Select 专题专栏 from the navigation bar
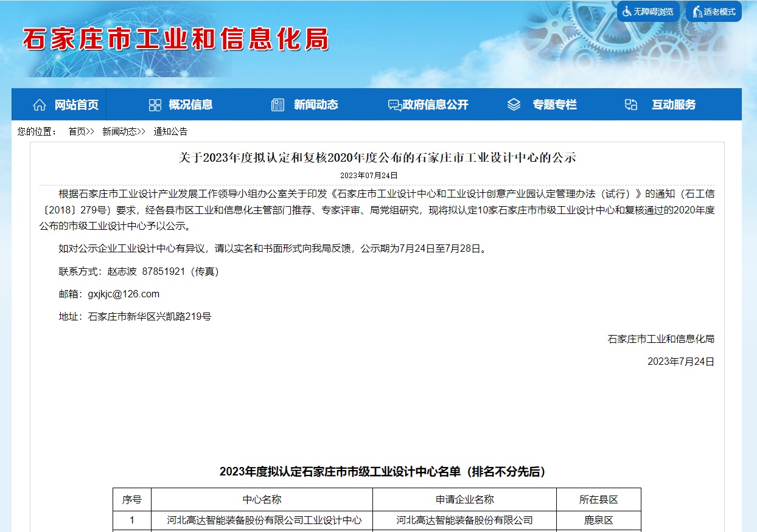757x532 pixels. (554, 105)
